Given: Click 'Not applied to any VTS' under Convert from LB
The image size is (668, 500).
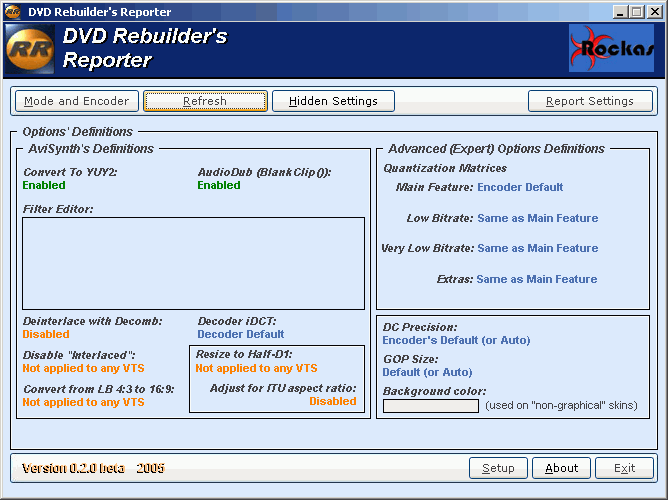Looking at the screenshot, I should 84,402.
